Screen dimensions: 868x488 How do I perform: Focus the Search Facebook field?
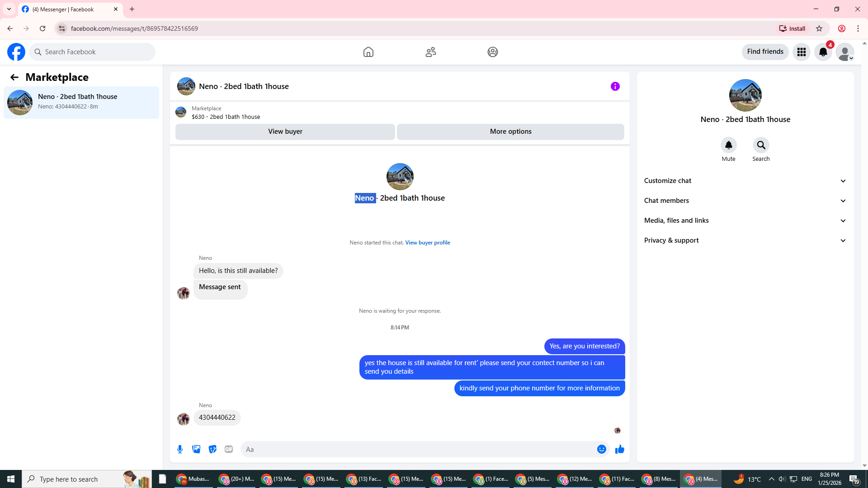pyautogui.click(x=92, y=52)
